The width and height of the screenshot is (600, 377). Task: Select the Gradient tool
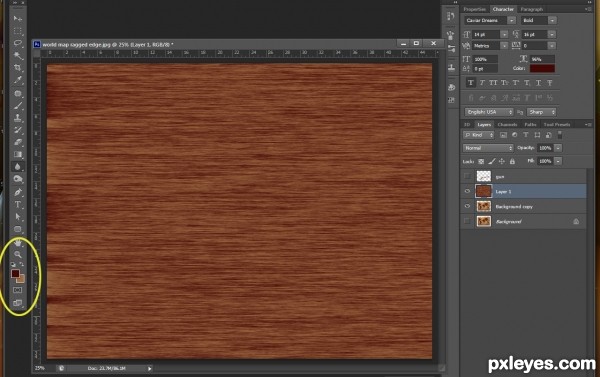tap(18, 154)
